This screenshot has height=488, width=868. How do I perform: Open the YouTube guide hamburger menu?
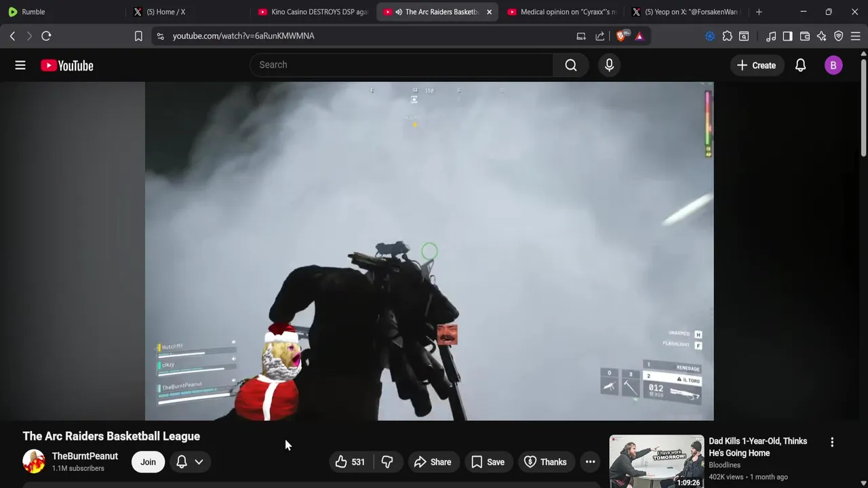pos(20,65)
